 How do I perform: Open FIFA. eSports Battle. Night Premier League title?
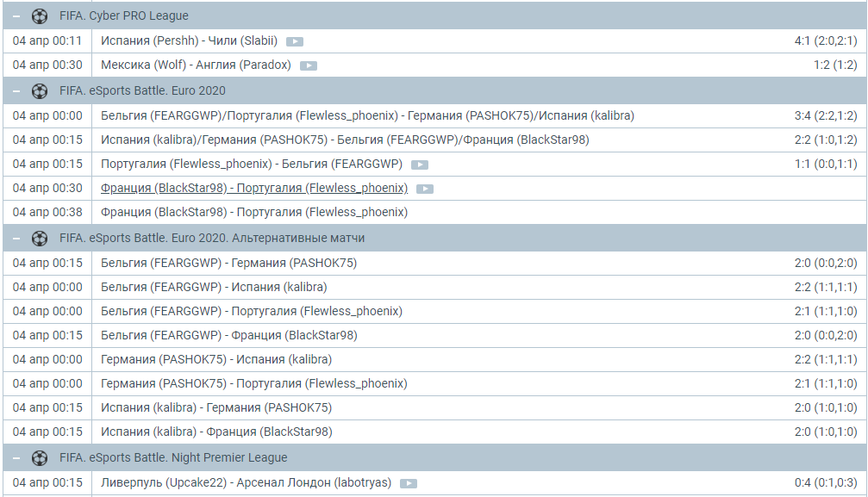[173, 457]
